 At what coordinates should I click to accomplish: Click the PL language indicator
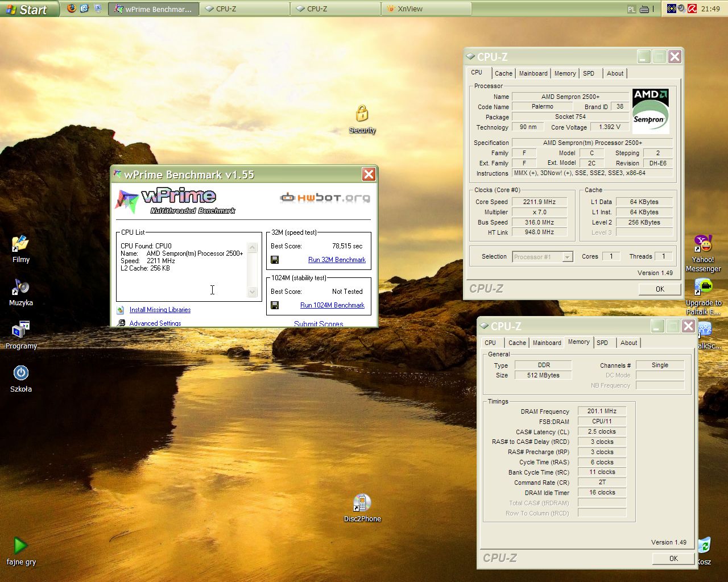pos(631,9)
